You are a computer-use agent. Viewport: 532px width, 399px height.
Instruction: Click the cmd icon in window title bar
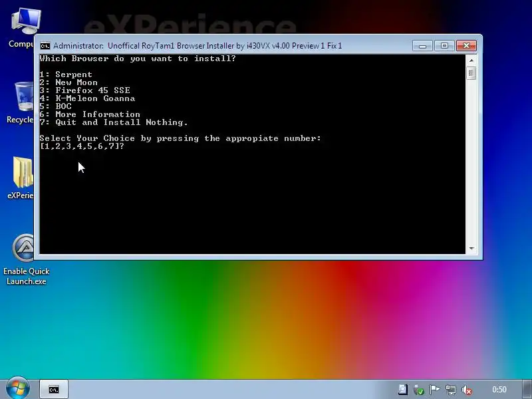[45, 46]
